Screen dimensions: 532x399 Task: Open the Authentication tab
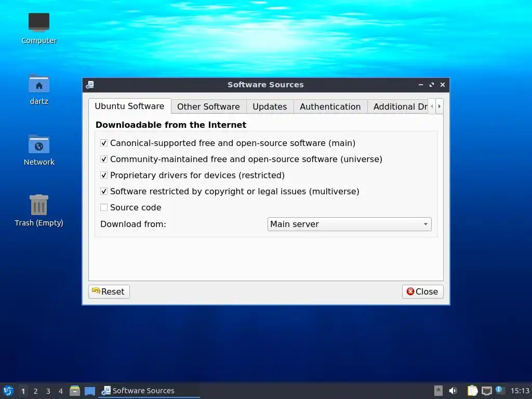330,107
